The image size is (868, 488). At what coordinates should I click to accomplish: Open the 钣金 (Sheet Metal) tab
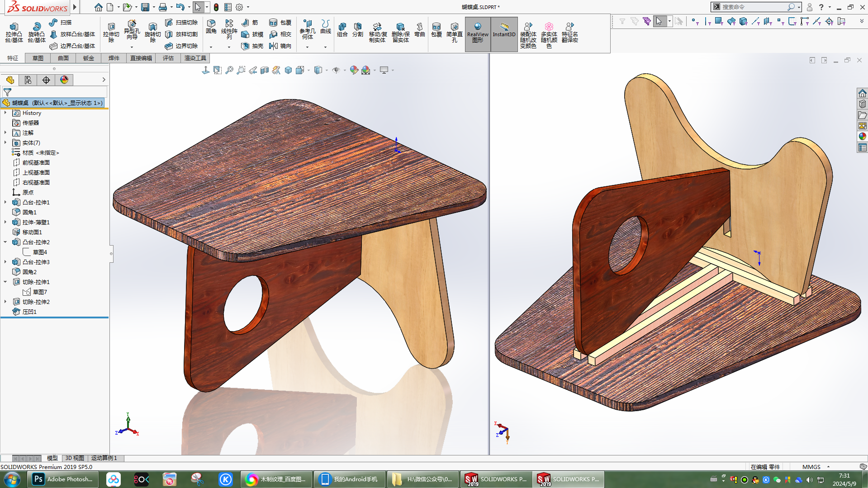(x=89, y=58)
